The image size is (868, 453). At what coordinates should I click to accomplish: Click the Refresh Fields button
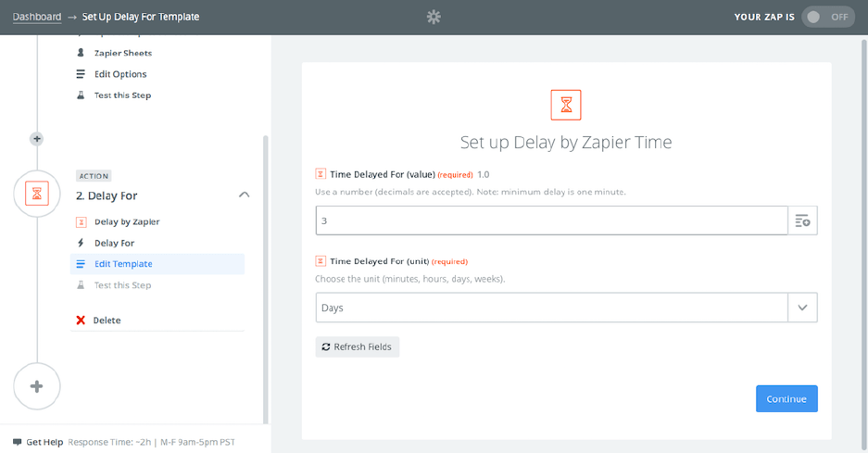coord(358,346)
